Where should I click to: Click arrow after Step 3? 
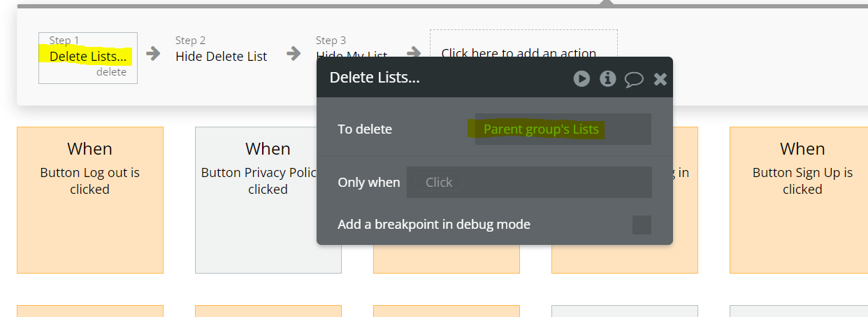tap(414, 53)
